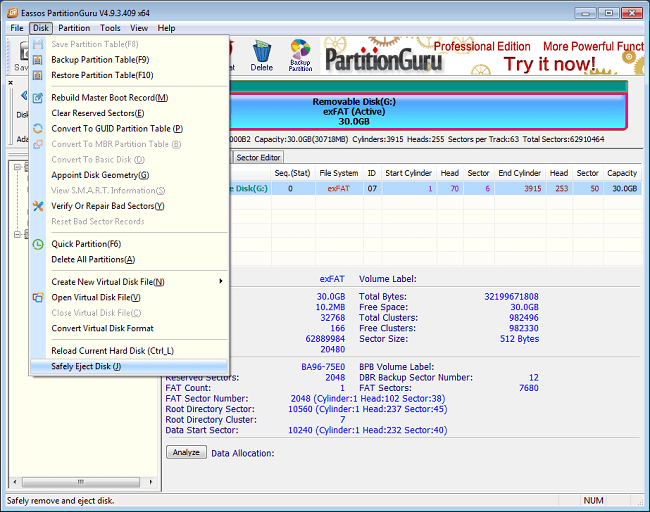Click the Disk(G:) name in table row
This screenshot has width=650, height=512.
pyautogui.click(x=251, y=189)
